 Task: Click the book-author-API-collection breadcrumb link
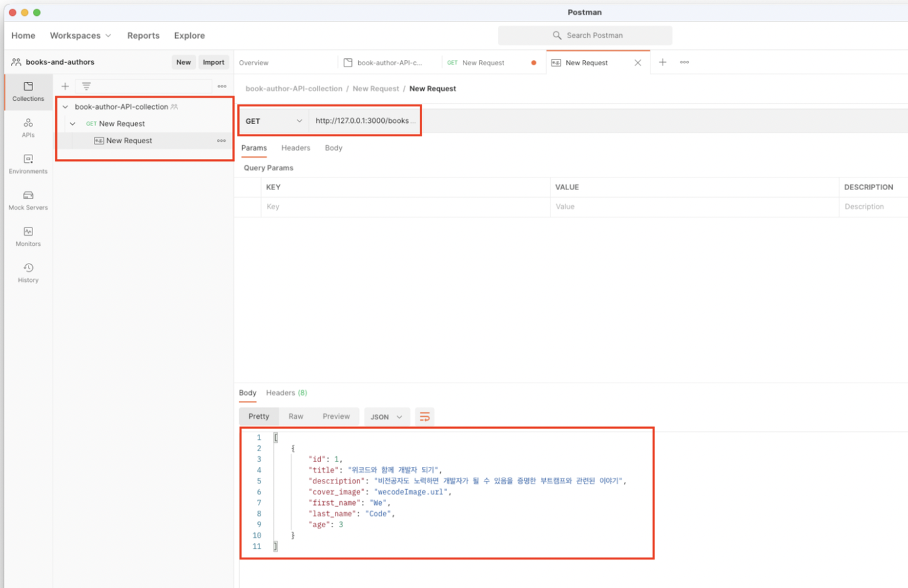click(x=294, y=89)
